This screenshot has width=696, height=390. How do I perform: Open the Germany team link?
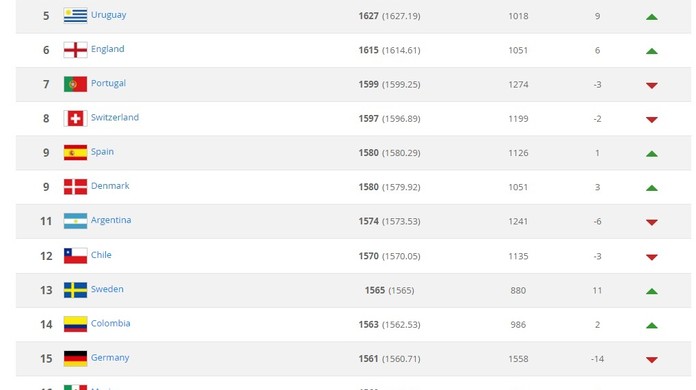point(110,358)
